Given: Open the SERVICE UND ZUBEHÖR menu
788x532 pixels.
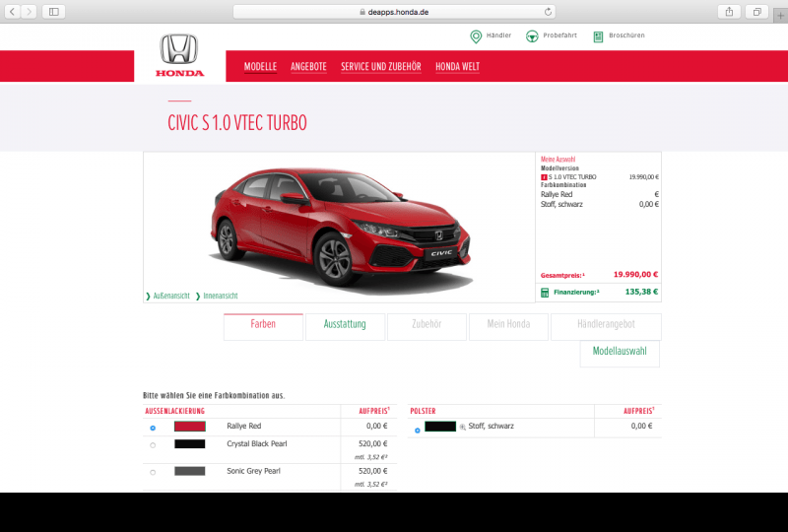Looking at the screenshot, I should click(x=381, y=66).
